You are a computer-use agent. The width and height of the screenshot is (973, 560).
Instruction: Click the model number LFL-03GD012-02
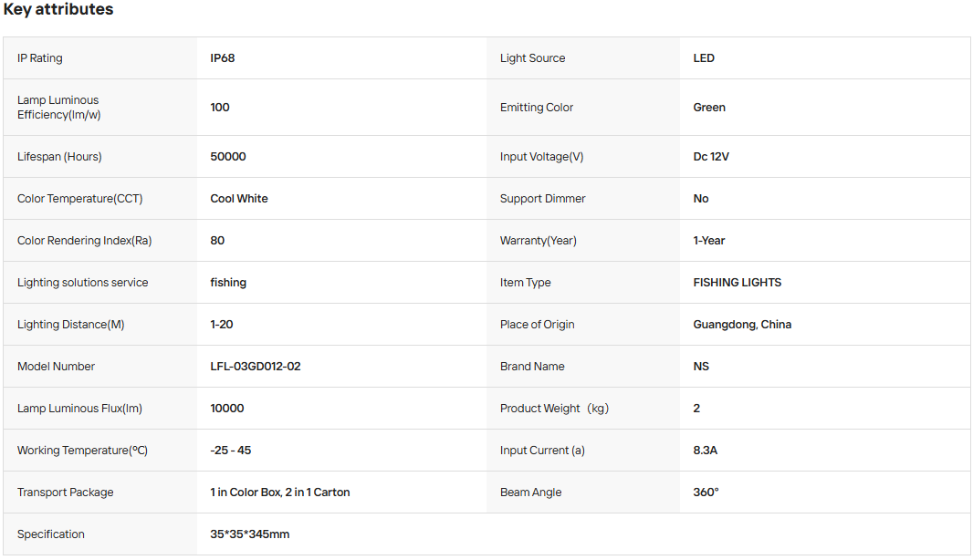255,367
